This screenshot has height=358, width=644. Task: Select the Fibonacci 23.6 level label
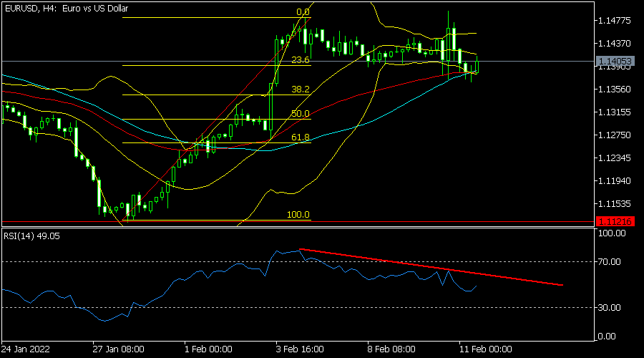(301, 60)
